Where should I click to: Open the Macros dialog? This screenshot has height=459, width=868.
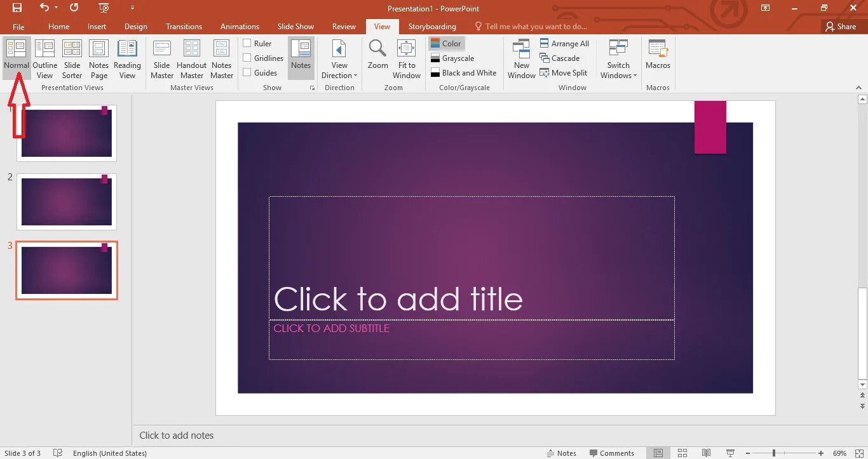658,55
